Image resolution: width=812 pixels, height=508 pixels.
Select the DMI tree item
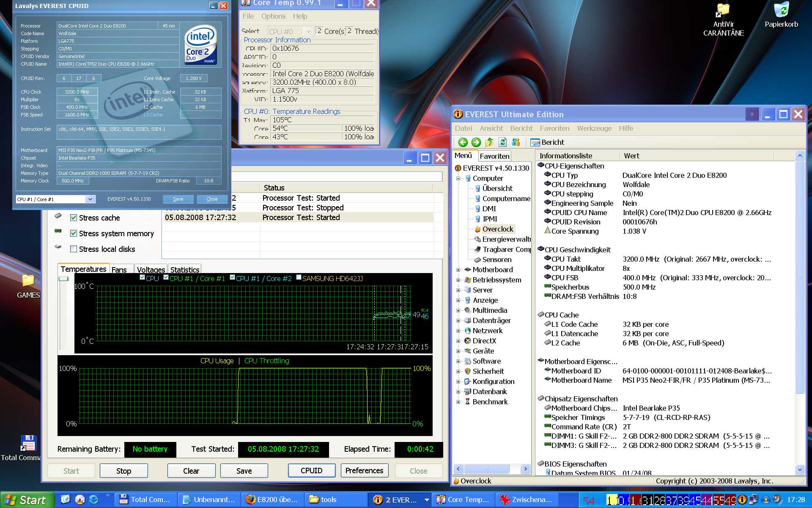click(489, 209)
